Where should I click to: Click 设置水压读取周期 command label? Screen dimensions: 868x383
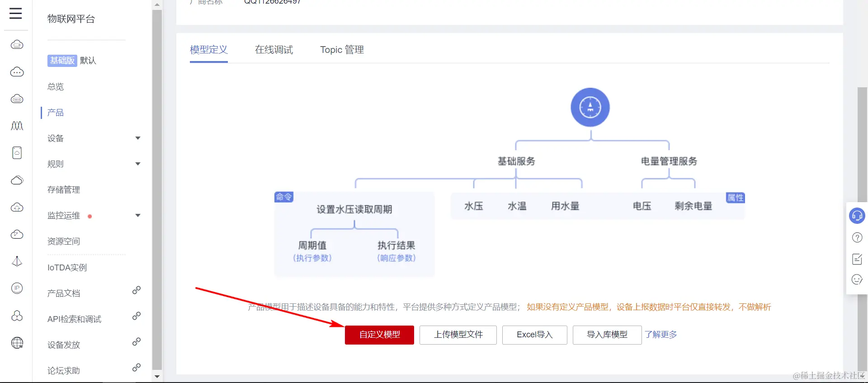(x=354, y=209)
